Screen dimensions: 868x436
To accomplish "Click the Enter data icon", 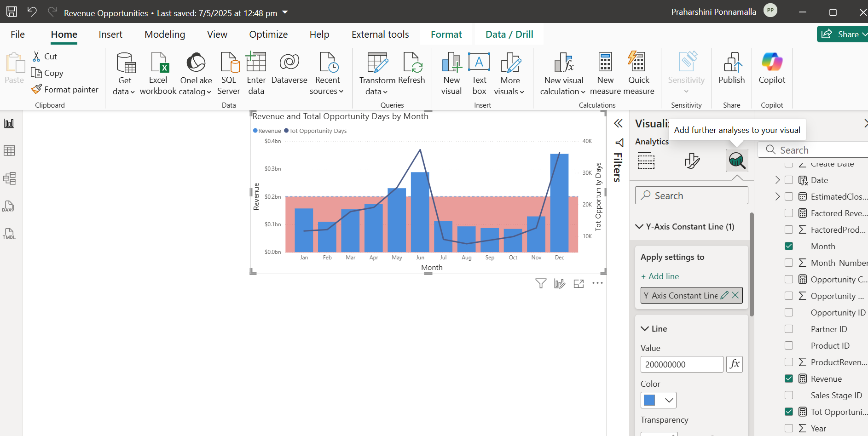I will tap(256, 62).
